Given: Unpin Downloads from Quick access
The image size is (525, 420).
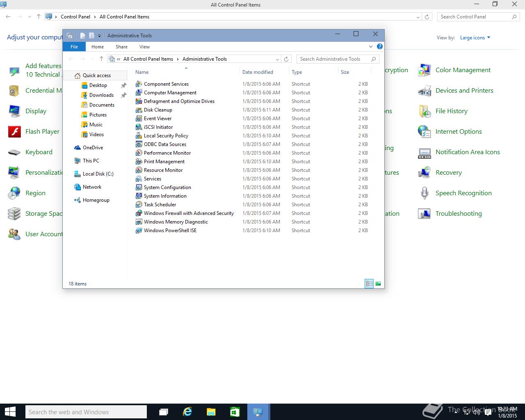Looking at the screenshot, I should click(x=123, y=95).
